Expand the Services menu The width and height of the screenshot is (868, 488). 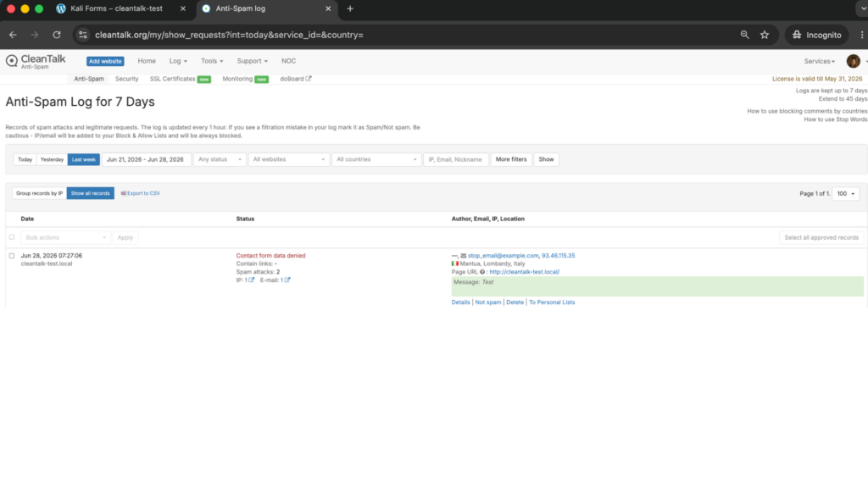pos(820,61)
